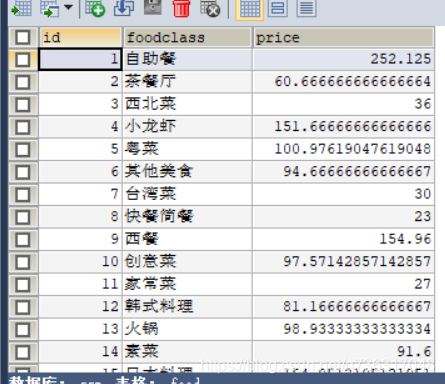Delete selected rows with red trash icon
The width and height of the screenshot is (445, 384).
point(182,8)
